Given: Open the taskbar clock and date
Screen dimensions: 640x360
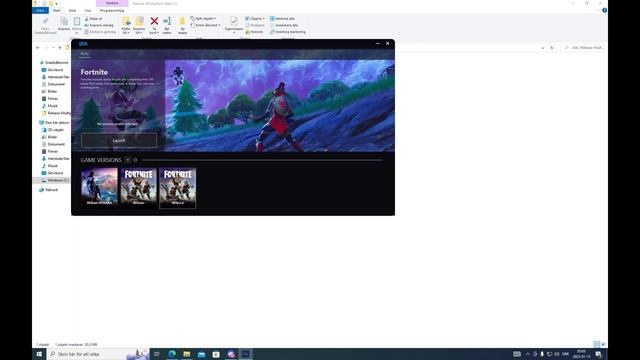Looking at the screenshot, I should tap(581, 354).
